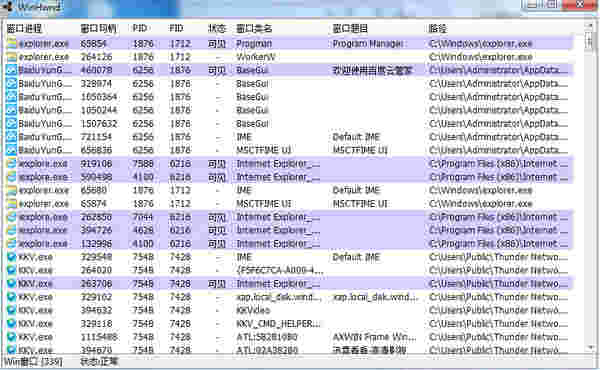Click path 'C:\Windows\explorer.exe' in the Progman row
Viewport: 600px width, 370px height.
click(x=481, y=43)
